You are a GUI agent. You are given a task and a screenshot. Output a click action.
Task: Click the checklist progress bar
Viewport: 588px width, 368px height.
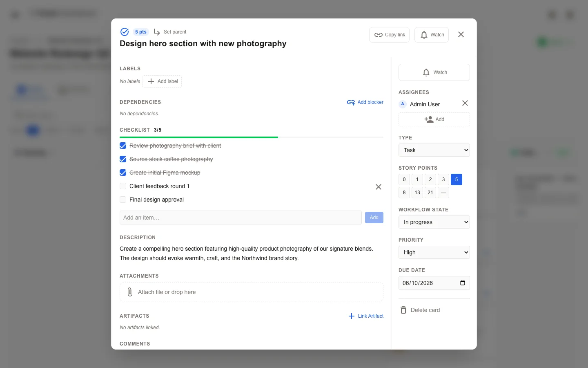(x=252, y=137)
